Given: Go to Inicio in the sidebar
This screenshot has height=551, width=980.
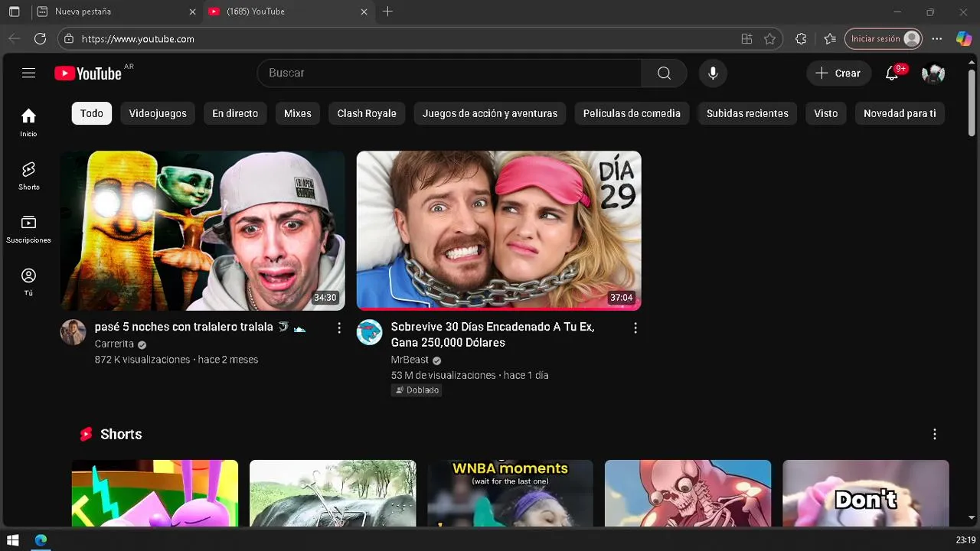Looking at the screenshot, I should 28,122.
